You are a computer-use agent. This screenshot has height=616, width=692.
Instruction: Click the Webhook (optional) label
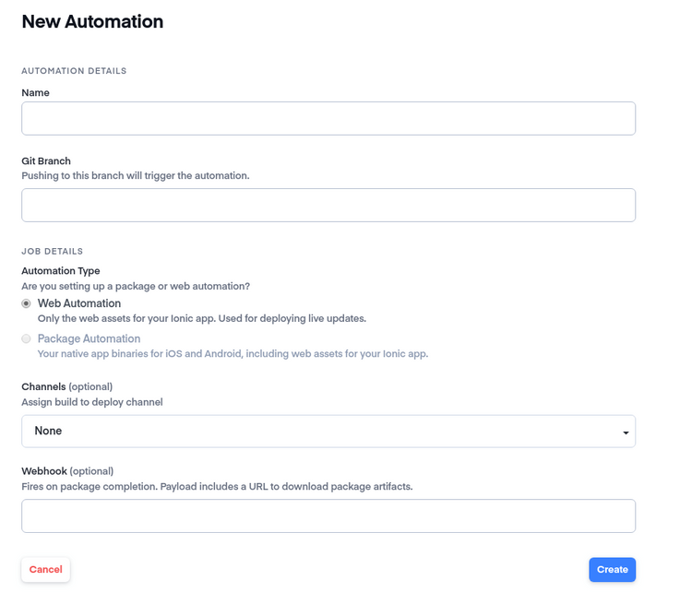coord(67,471)
